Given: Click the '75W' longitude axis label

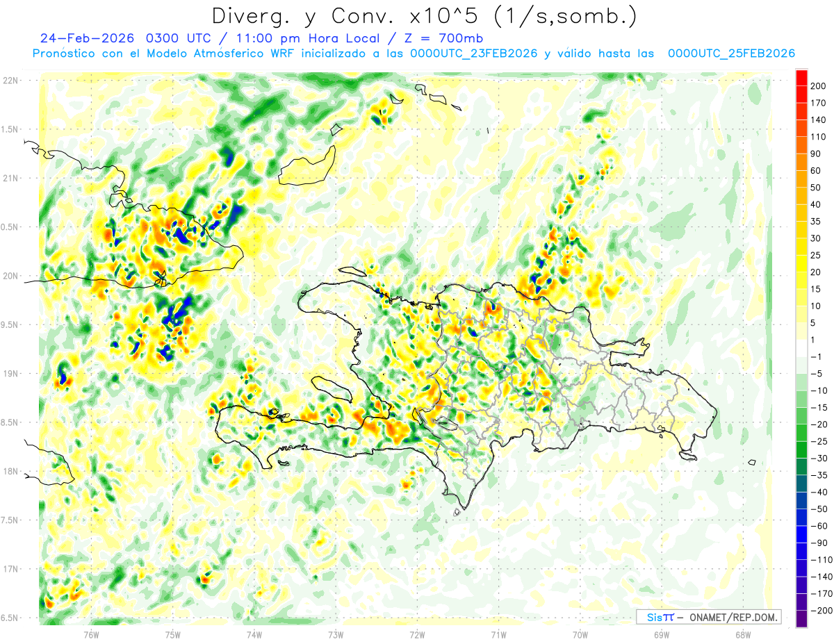Looking at the screenshot, I should 173,634.
